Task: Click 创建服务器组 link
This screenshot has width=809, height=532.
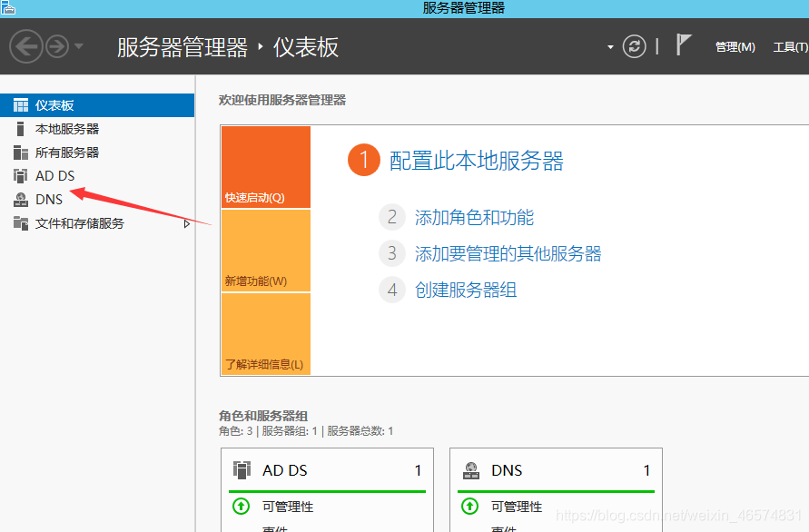Action: click(466, 290)
